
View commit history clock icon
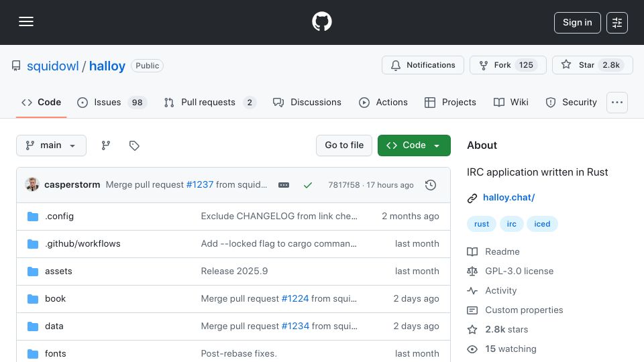[431, 185]
